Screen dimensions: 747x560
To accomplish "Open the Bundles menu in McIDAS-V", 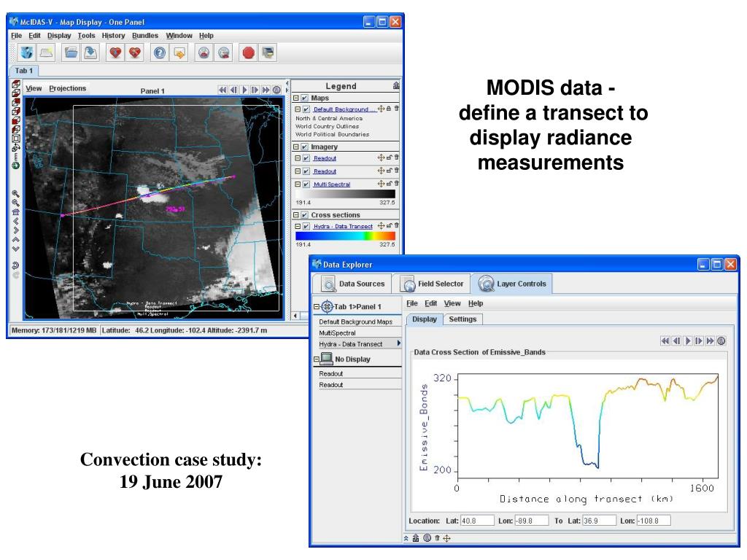I will [x=145, y=35].
